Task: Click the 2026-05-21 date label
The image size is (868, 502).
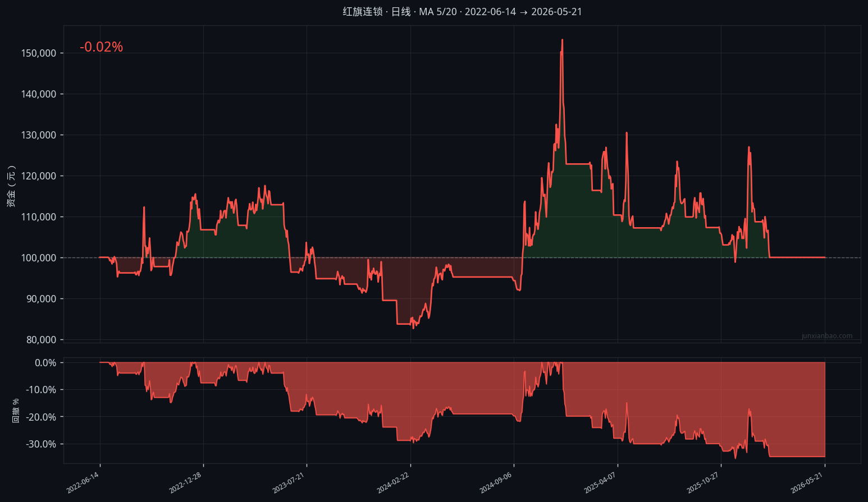Action: (807, 482)
